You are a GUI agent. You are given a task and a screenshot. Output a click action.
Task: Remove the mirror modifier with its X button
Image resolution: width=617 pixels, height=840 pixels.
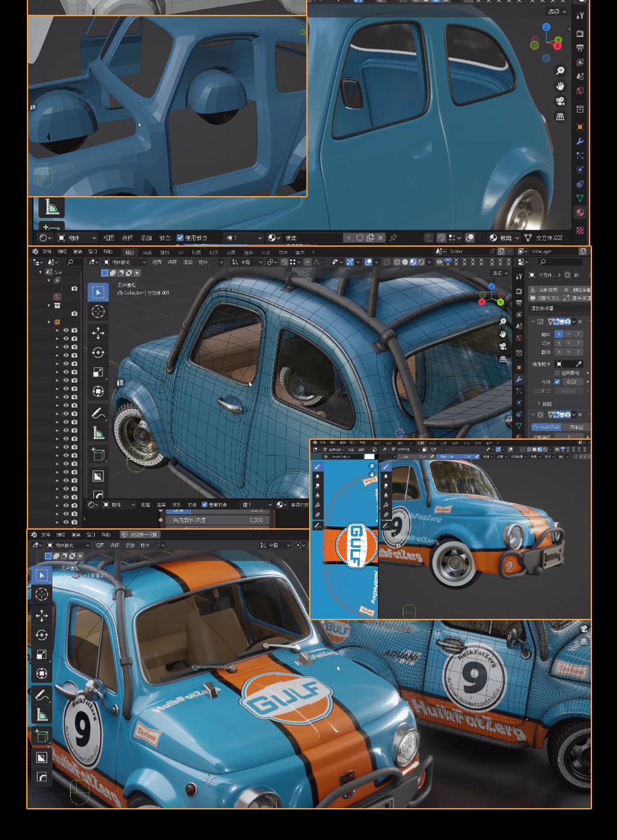pos(580,322)
